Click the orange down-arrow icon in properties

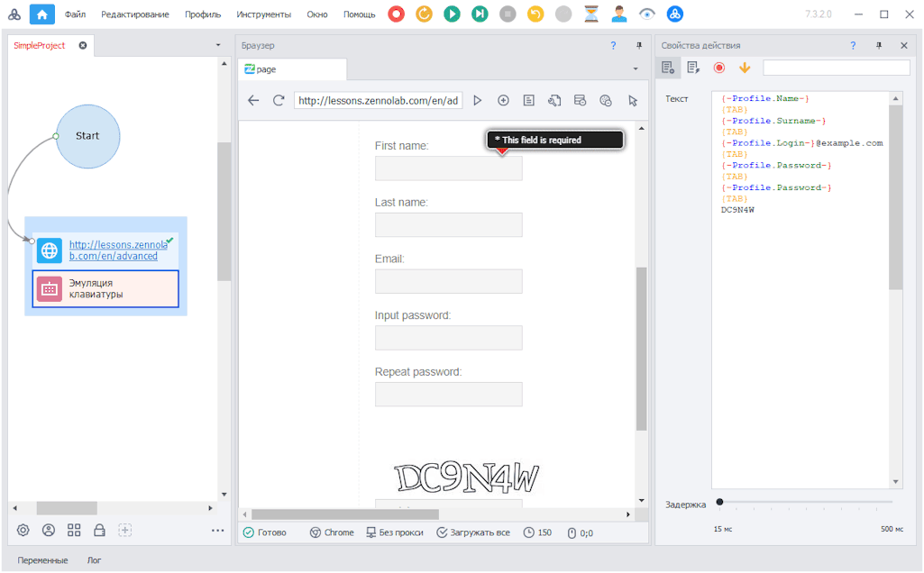click(745, 68)
